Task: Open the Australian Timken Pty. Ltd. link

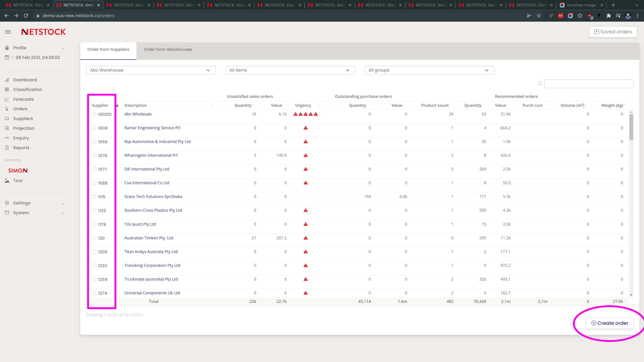Action: point(149,238)
